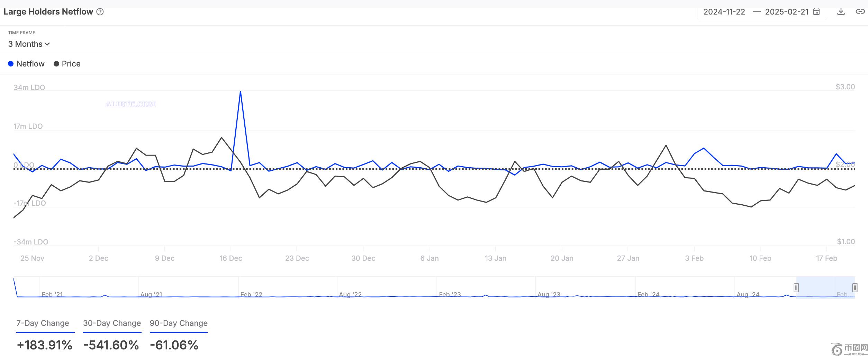Click the download chart icon

click(x=841, y=12)
